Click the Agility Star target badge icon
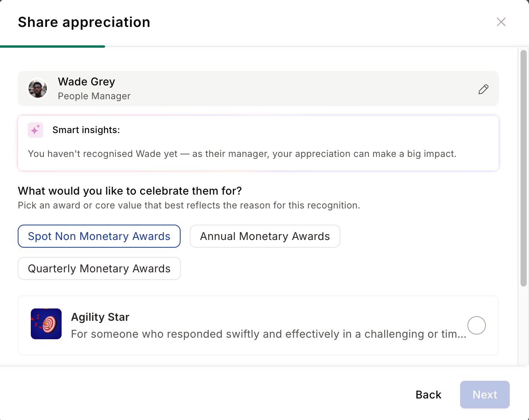The width and height of the screenshot is (529, 420). (x=46, y=324)
